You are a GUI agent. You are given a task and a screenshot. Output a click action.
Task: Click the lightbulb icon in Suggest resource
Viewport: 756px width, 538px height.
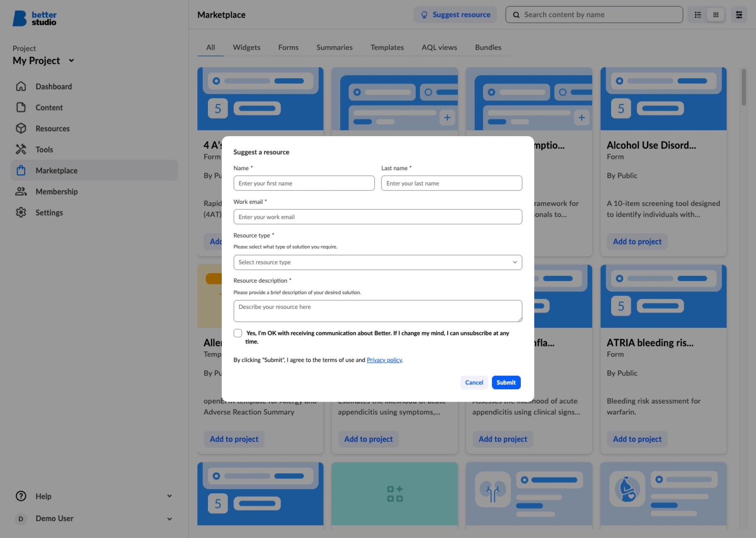pyautogui.click(x=424, y=15)
